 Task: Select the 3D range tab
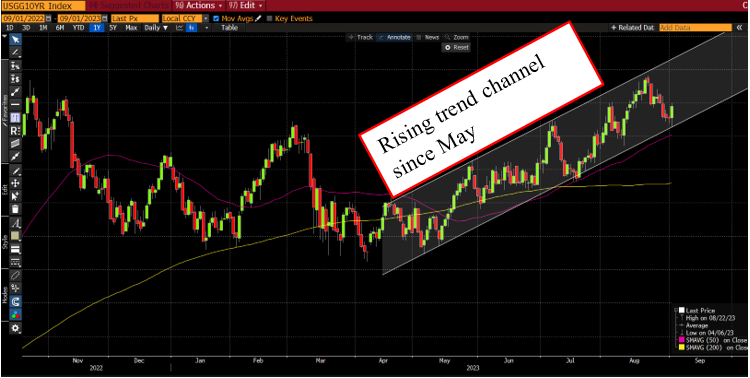[26, 28]
